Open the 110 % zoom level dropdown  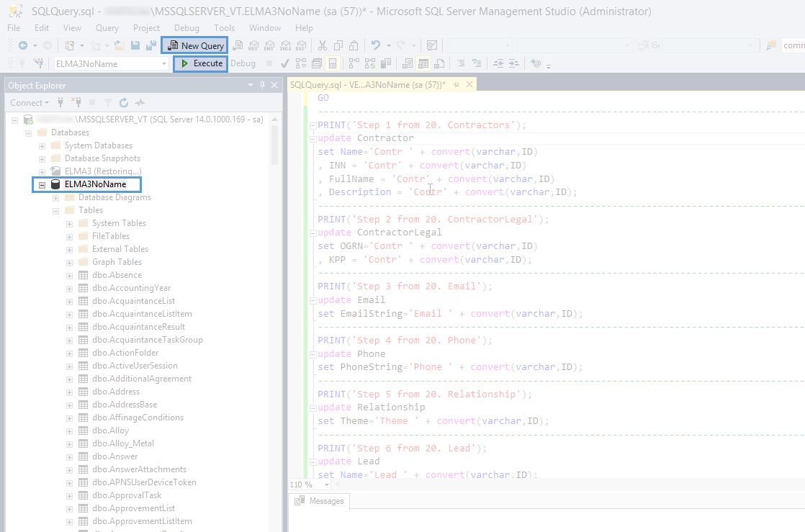[x=326, y=484]
